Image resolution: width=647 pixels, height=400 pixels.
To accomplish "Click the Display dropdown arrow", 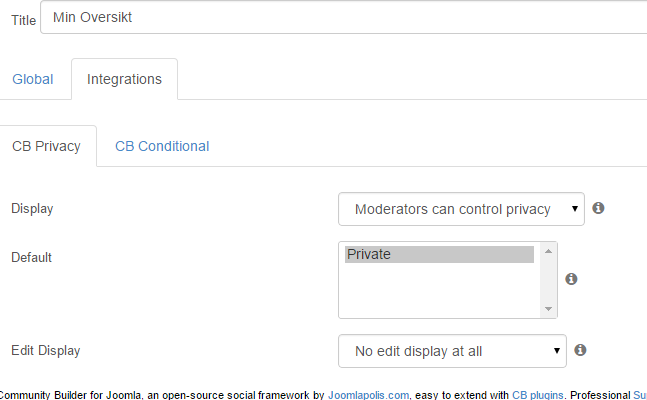I will pyautogui.click(x=574, y=209).
